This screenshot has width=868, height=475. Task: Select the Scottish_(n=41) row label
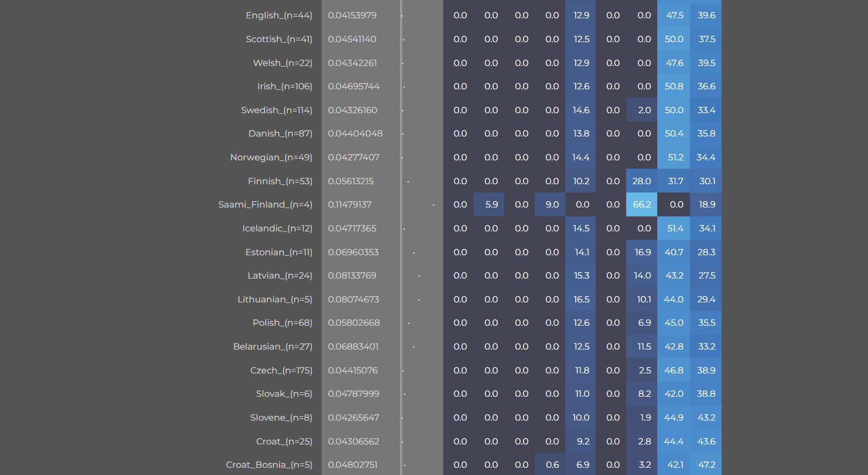tap(279, 39)
